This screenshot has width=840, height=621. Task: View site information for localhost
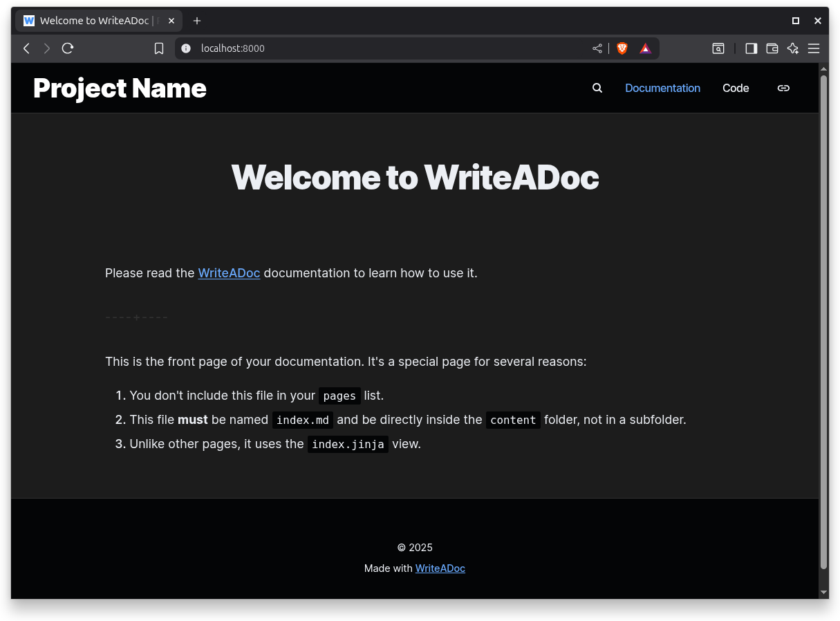click(x=185, y=48)
